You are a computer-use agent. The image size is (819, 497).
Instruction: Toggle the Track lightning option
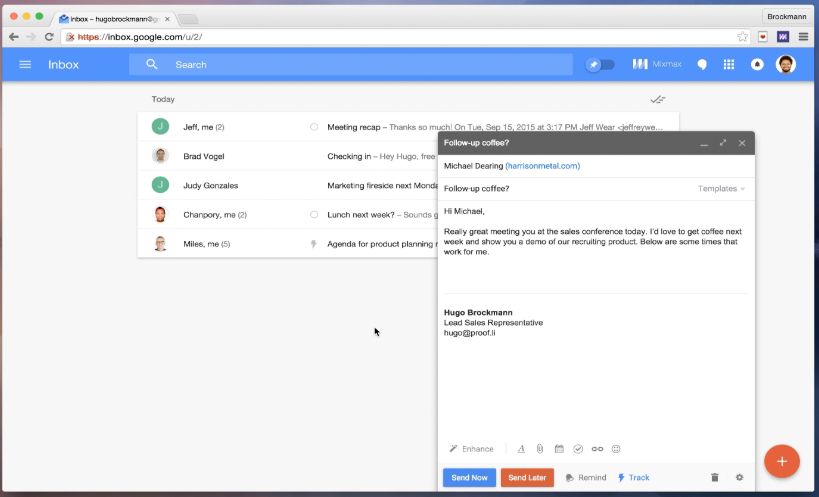pyautogui.click(x=633, y=478)
